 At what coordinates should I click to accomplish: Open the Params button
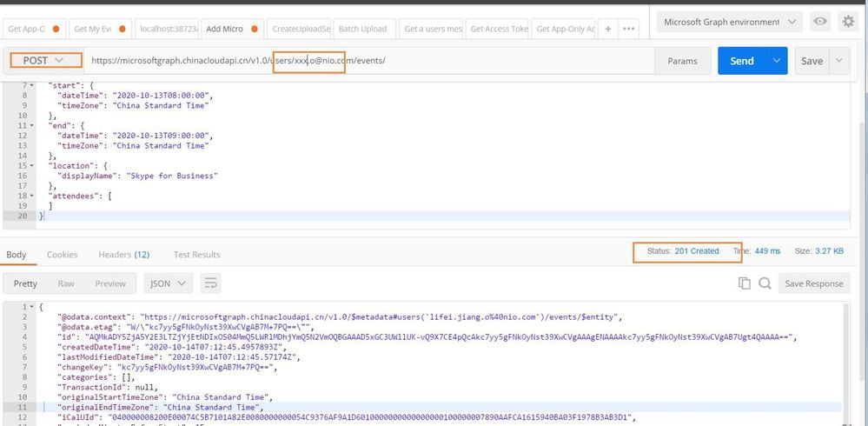pyautogui.click(x=683, y=61)
